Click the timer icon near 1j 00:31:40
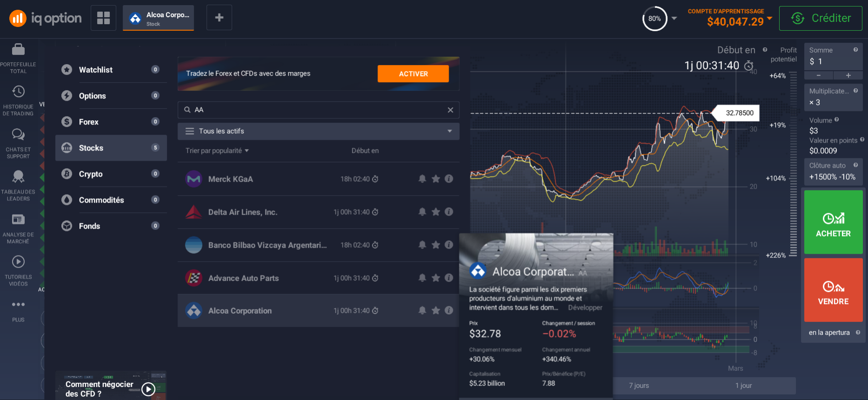 point(749,66)
